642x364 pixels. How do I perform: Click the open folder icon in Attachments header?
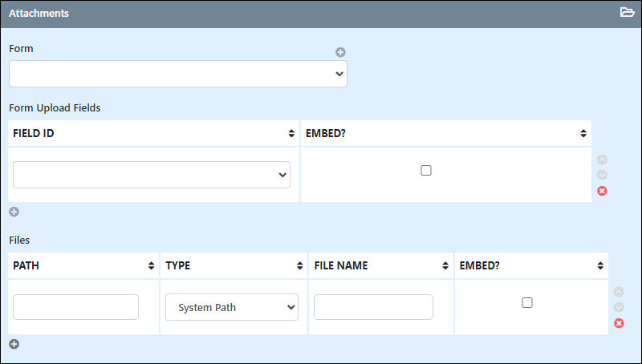click(627, 12)
